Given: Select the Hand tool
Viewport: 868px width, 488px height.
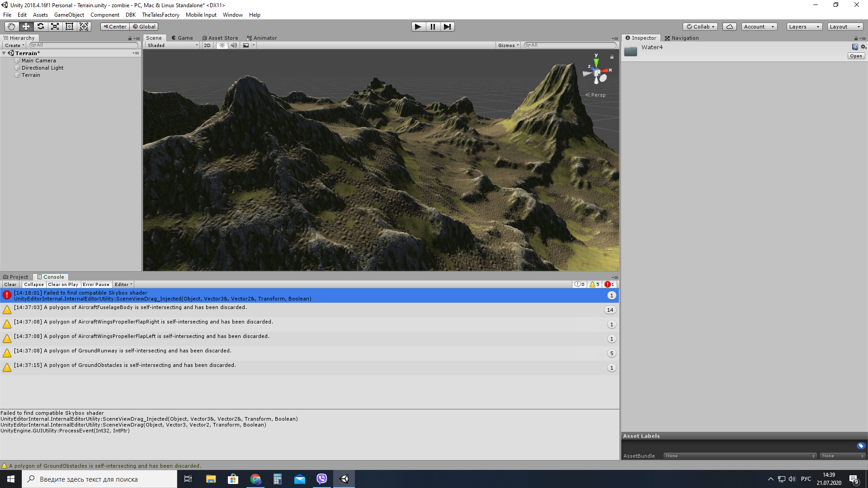Looking at the screenshot, I should tap(11, 27).
